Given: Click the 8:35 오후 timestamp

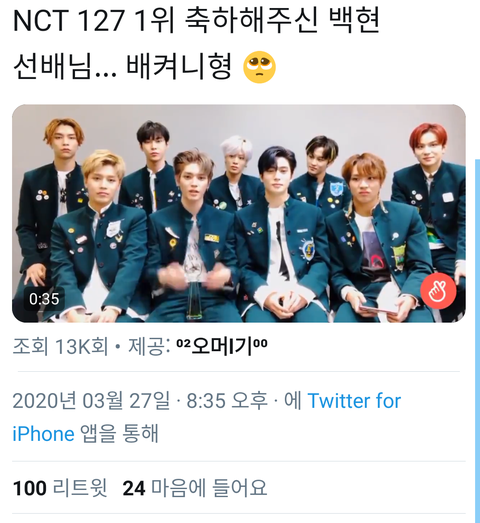Looking at the screenshot, I should 227,400.
